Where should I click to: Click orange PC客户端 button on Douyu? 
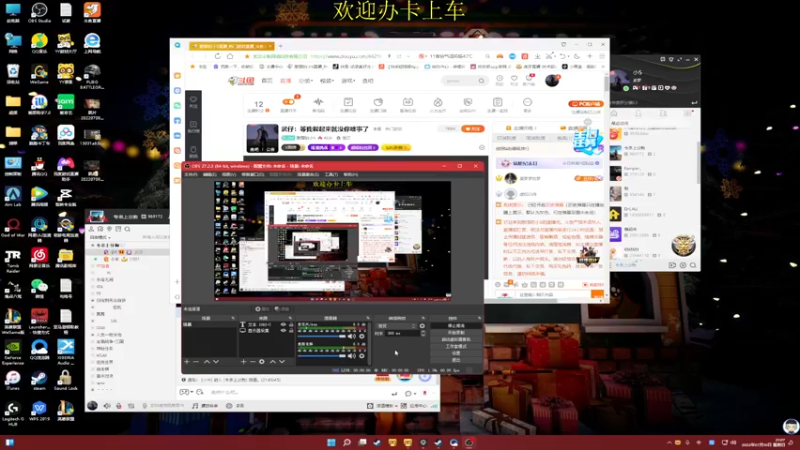point(586,104)
